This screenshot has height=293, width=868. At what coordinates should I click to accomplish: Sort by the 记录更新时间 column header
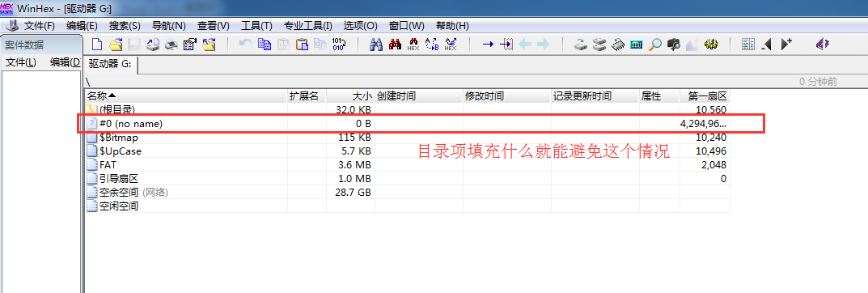click(595, 96)
